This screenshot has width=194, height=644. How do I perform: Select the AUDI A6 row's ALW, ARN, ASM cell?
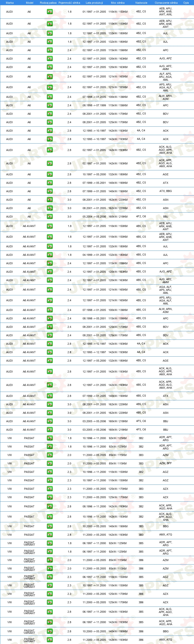tap(166, 97)
